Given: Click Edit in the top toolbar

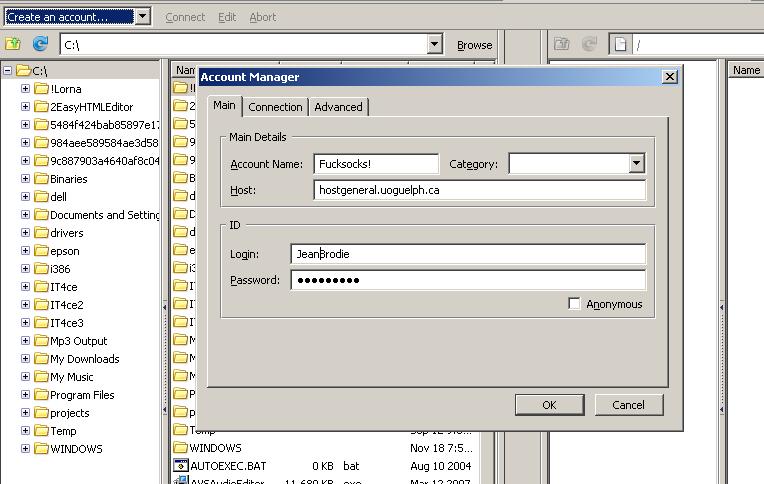Looking at the screenshot, I should click(x=227, y=17).
